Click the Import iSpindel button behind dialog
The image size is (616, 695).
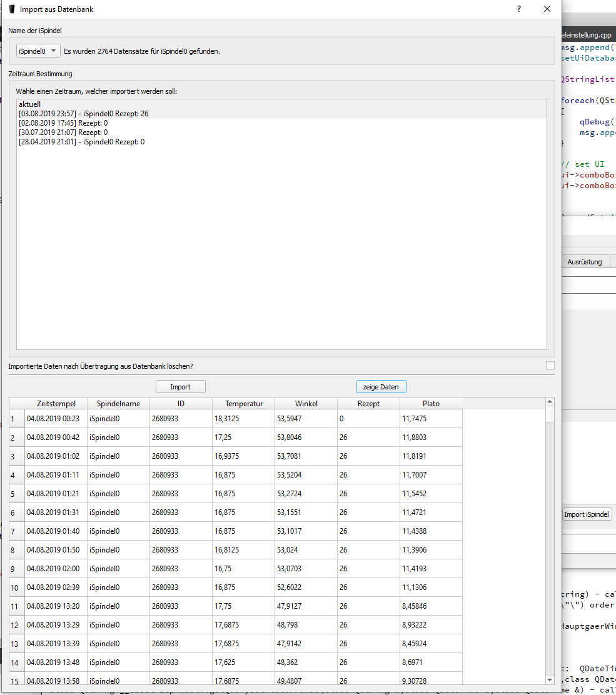coord(586,514)
